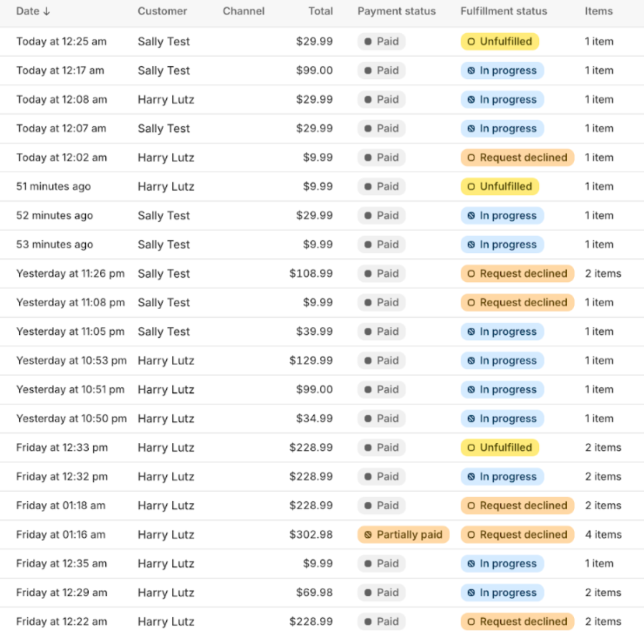Click Request declined badge on Yesterday 11:08 pm order

pyautogui.click(x=517, y=303)
